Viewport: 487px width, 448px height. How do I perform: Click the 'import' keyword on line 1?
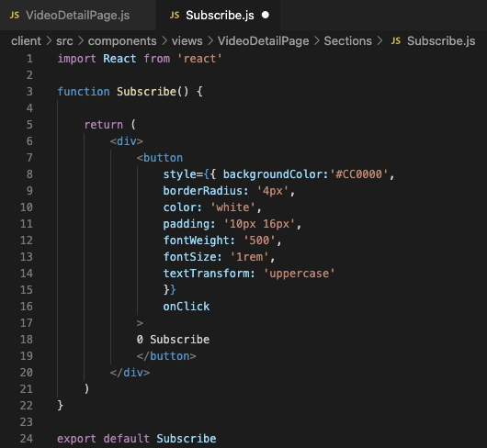pos(76,59)
